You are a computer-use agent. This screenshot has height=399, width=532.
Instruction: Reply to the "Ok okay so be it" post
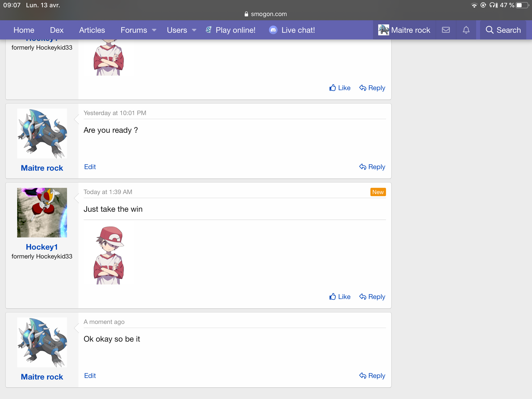coord(372,376)
